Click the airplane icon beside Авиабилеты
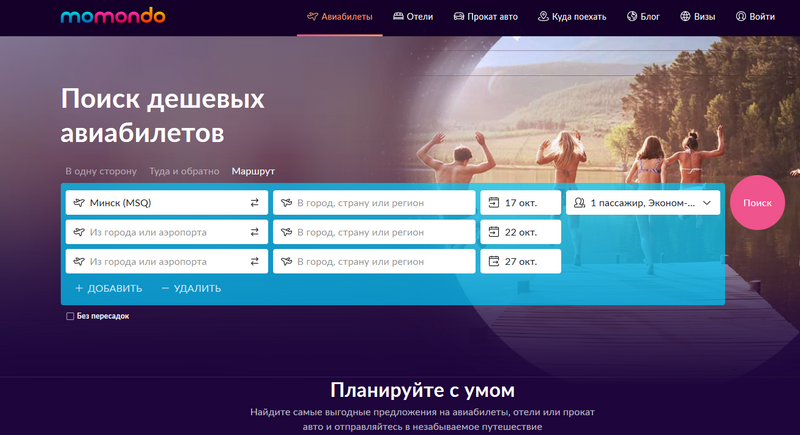800x435 pixels. 312,16
